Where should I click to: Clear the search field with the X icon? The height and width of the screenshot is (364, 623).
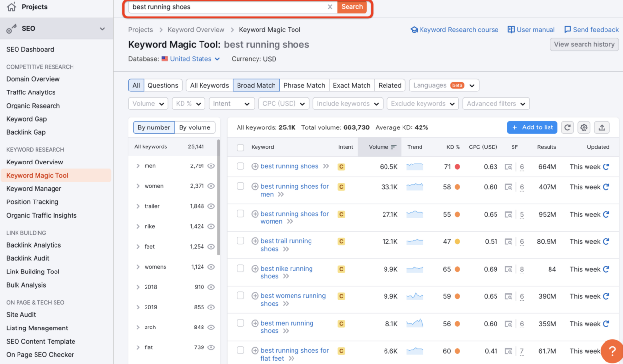point(330,7)
